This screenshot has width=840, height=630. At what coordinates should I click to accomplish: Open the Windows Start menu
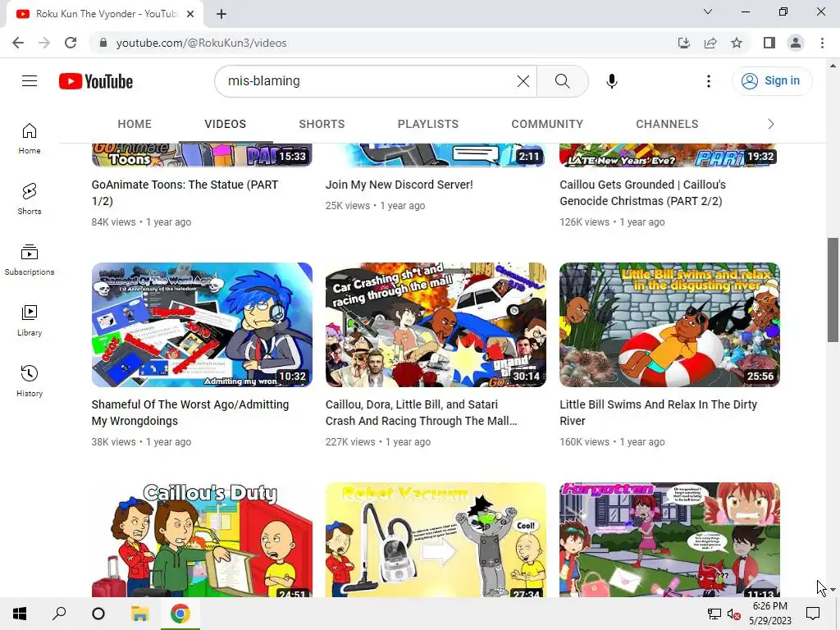click(20, 614)
